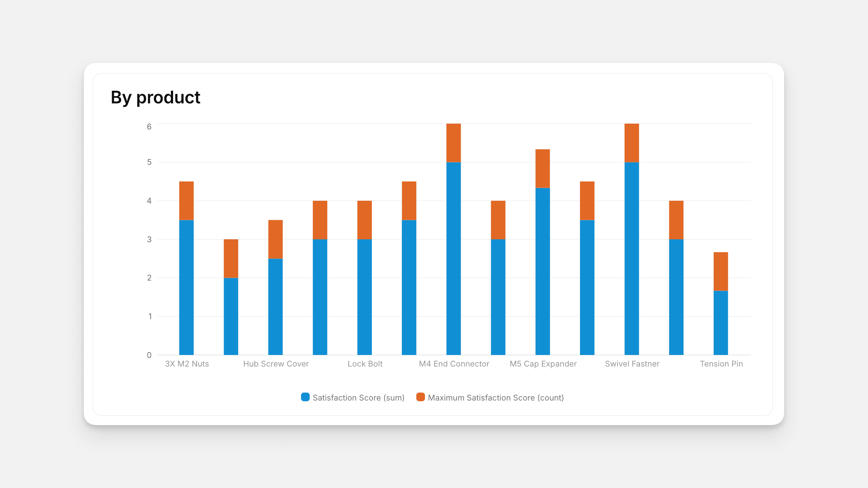
Task: Select the M4 End Connector blue bar
Action: (x=454, y=258)
